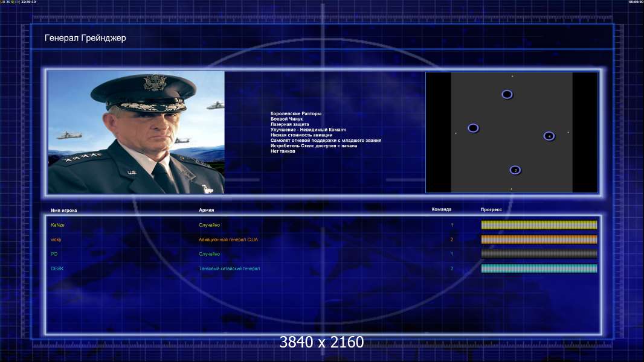Click the PO gray progress bar

(539, 254)
